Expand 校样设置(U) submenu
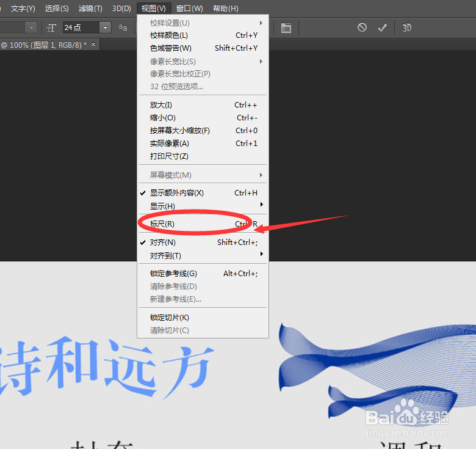This screenshot has height=449, width=476. [x=203, y=23]
